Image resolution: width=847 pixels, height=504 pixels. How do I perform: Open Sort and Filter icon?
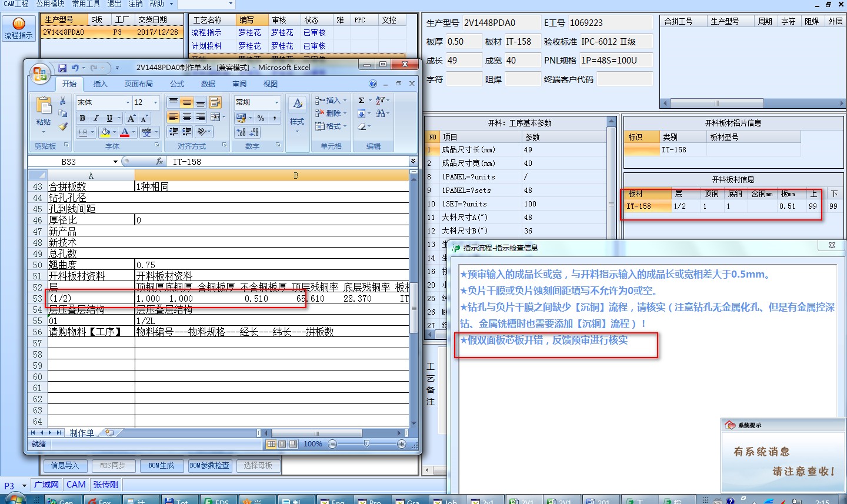pos(381,101)
